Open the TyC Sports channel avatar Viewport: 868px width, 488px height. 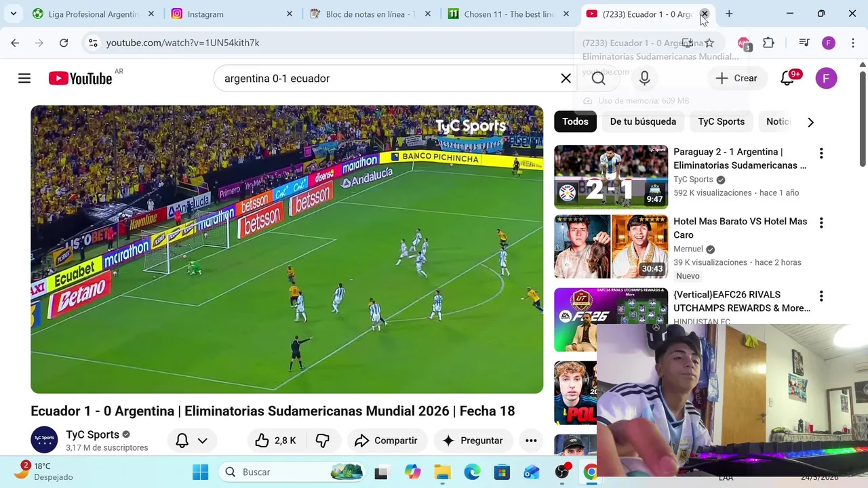44,439
